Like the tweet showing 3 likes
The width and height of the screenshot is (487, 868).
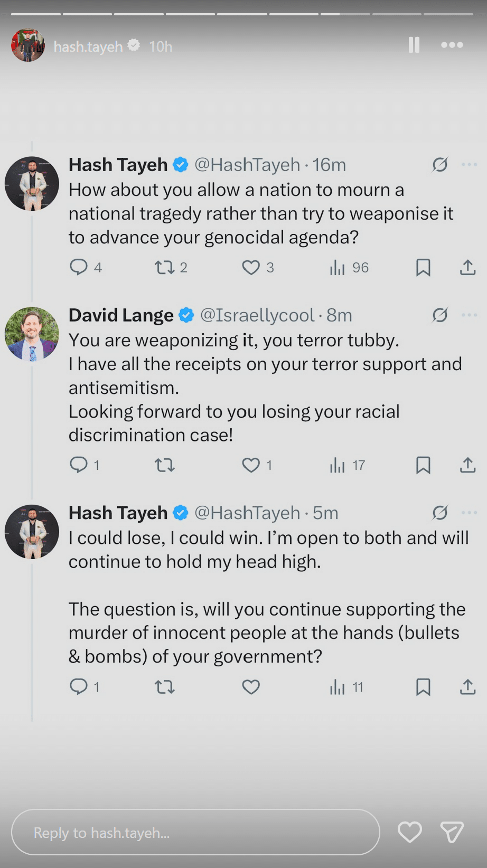point(251,267)
